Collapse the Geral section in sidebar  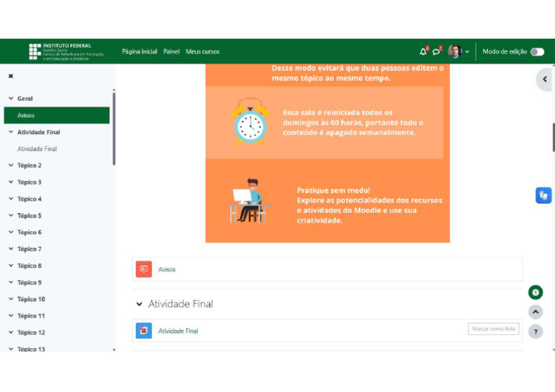pyautogui.click(x=11, y=99)
